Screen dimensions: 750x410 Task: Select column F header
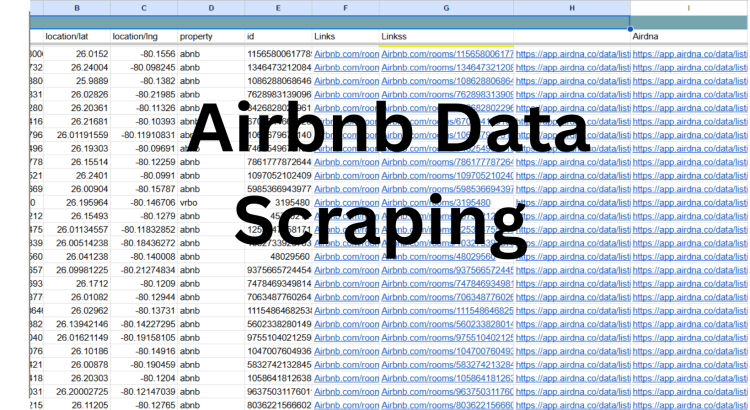[345, 8]
